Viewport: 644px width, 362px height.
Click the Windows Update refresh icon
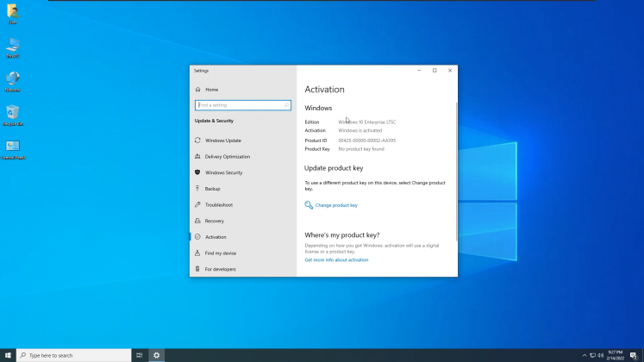click(x=197, y=140)
